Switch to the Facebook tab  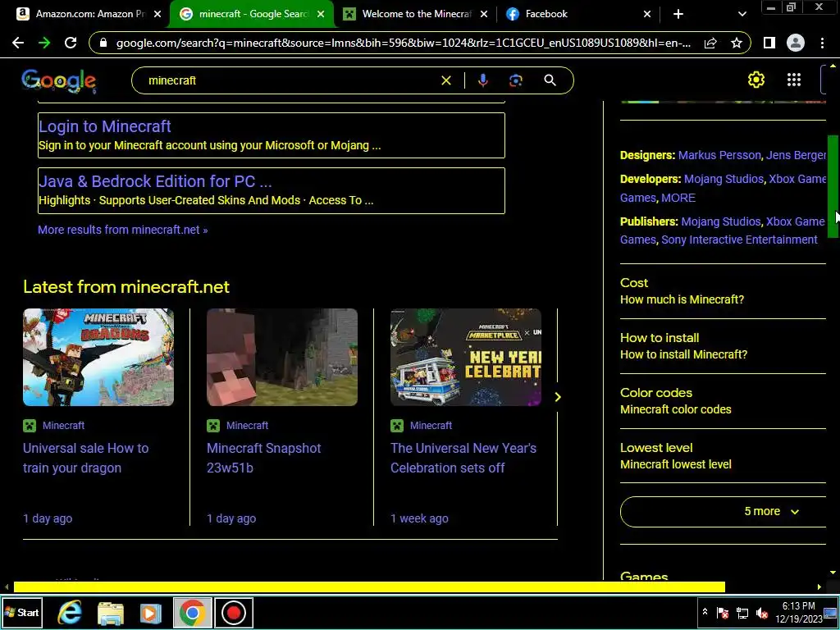click(x=546, y=14)
